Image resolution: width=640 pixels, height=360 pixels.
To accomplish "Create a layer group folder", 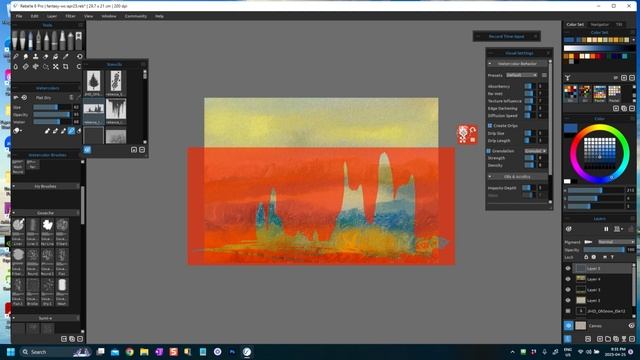I will [x=608, y=339].
